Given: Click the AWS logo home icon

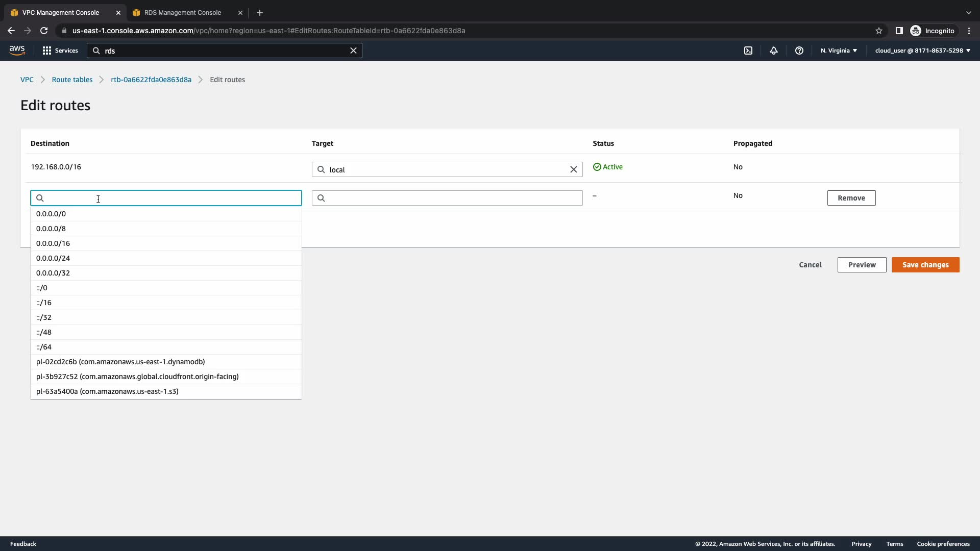Looking at the screenshot, I should 17,50.
